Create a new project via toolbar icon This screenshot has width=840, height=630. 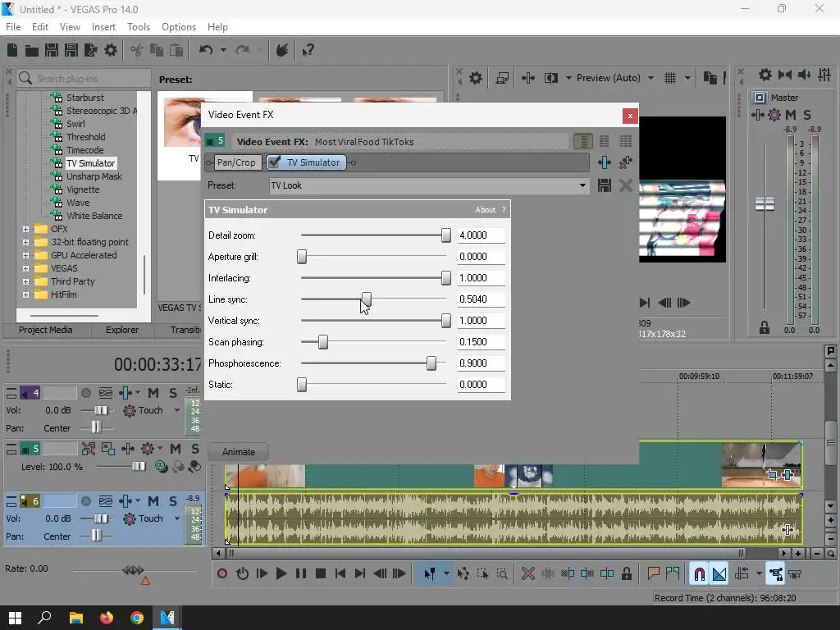point(12,50)
